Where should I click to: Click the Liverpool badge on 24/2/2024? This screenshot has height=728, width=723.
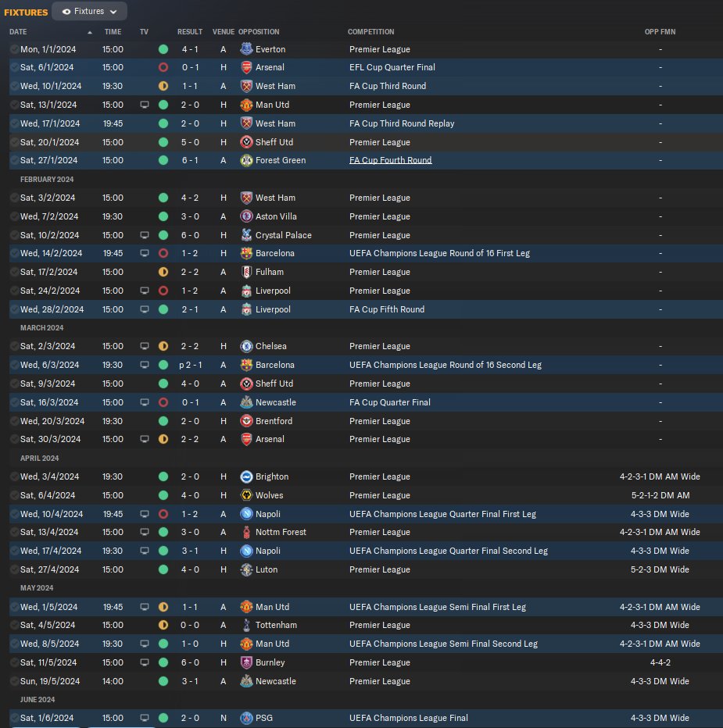click(x=246, y=291)
